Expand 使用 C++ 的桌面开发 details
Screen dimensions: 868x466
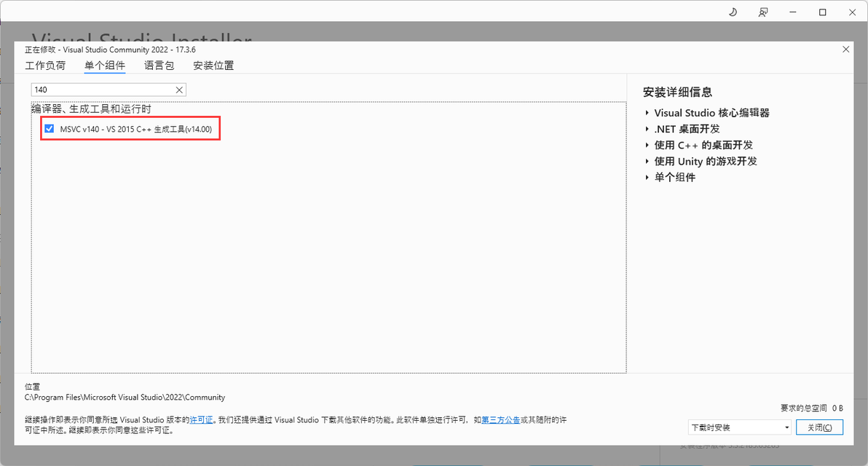point(647,145)
